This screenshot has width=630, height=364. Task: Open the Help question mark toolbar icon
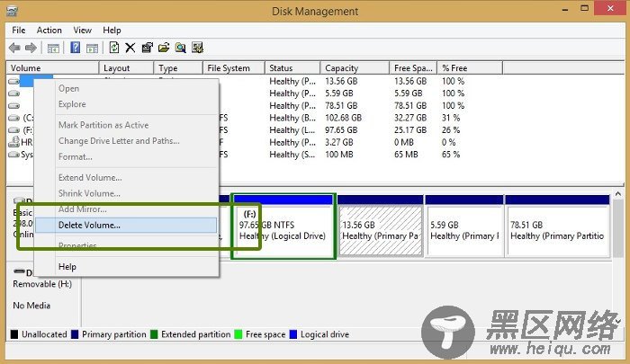click(x=75, y=48)
